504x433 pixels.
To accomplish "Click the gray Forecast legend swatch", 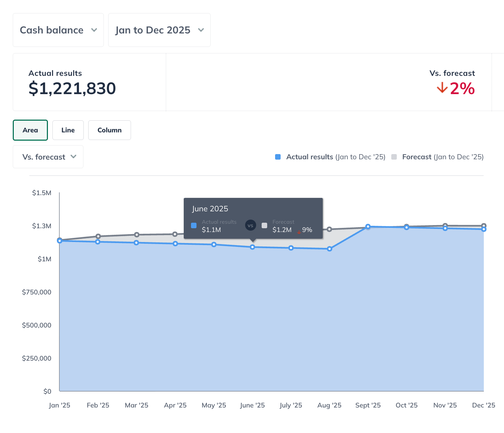I will 394,157.
